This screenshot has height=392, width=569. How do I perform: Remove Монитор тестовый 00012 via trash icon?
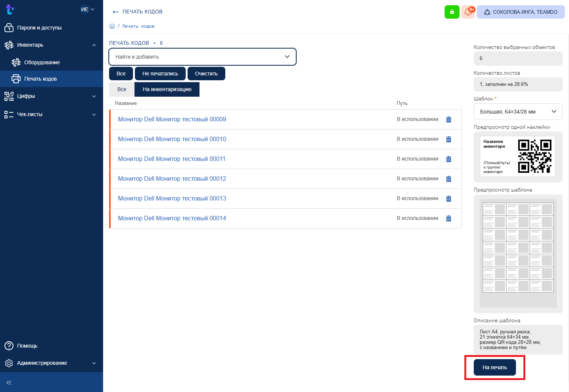(x=449, y=179)
